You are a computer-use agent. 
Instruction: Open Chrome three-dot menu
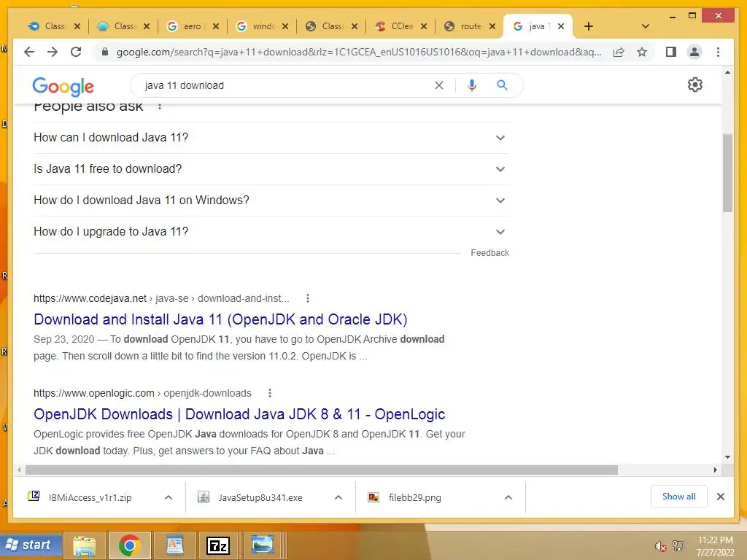[x=718, y=52]
